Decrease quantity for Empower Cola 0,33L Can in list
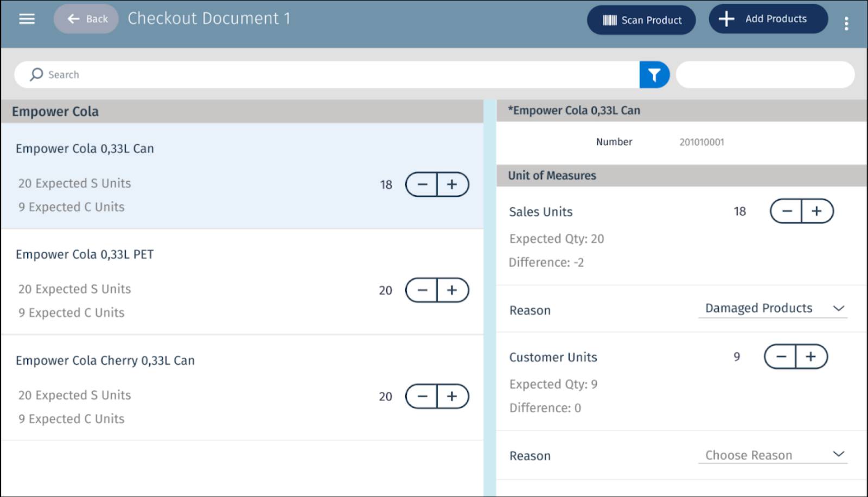Screen dimensions: 868x497 tap(422, 184)
